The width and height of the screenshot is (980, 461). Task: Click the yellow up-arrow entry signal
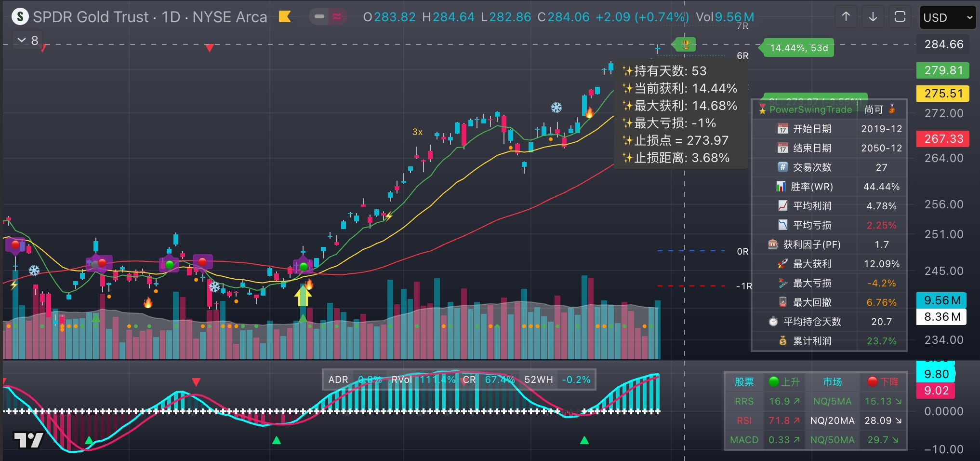303,295
